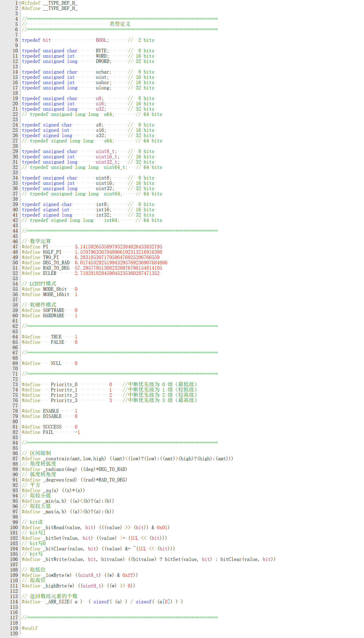Place cursor on uint32_t typedef name
This screenshot has height=638, width=364.
pyautogui.click(x=106, y=162)
